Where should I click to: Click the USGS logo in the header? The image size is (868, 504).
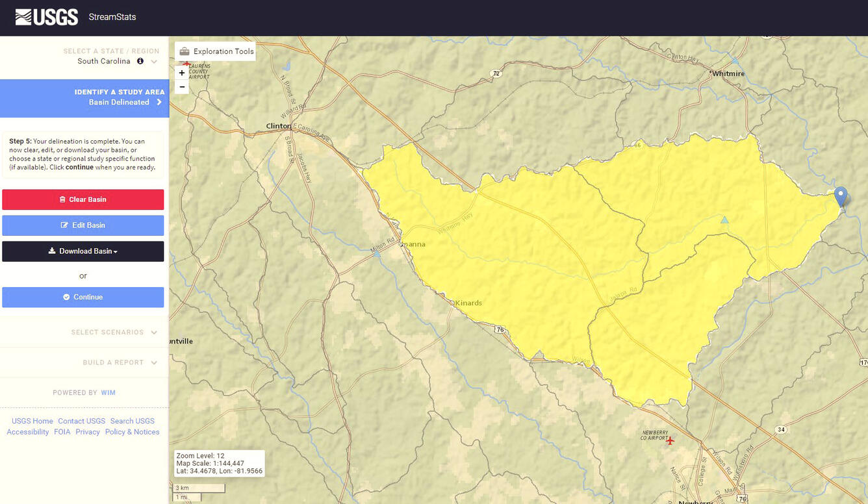[46, 17]
